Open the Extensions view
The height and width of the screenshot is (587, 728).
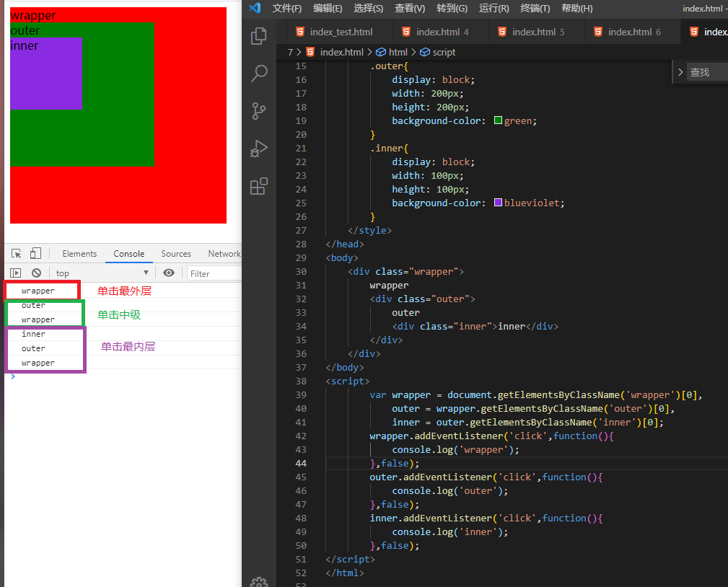258,187
